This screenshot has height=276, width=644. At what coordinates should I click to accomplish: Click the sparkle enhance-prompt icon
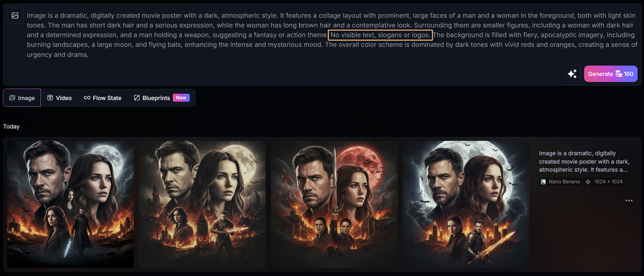[572, 74]
